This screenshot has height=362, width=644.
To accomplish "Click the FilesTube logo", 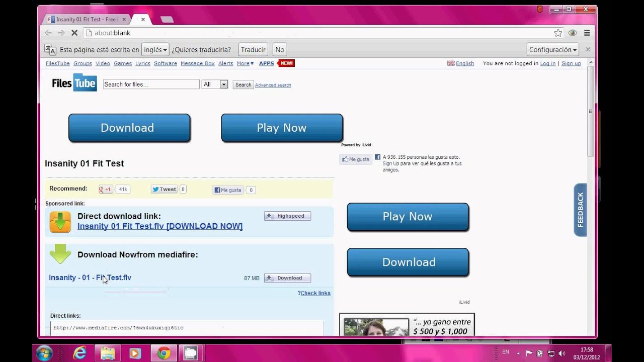I will [74, 82].
